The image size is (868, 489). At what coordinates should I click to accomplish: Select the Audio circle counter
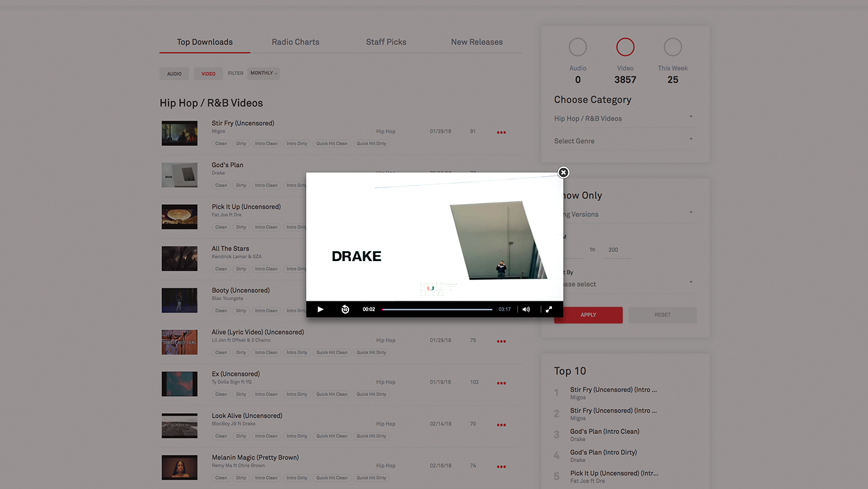(578, 47)
